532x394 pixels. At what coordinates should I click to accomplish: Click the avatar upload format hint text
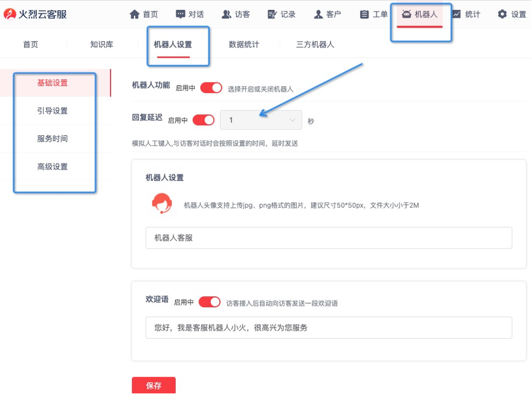click(x=301, y=205)
